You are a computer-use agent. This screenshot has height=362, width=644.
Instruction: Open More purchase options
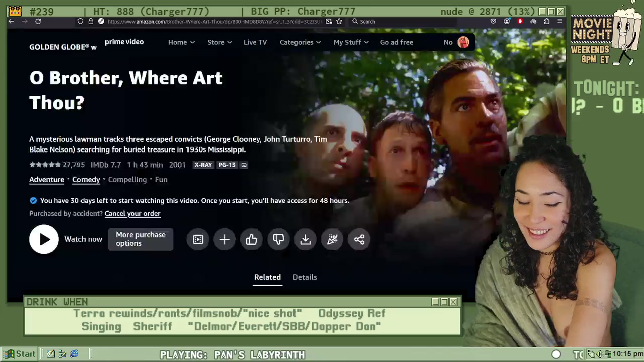tap(141, 239)
